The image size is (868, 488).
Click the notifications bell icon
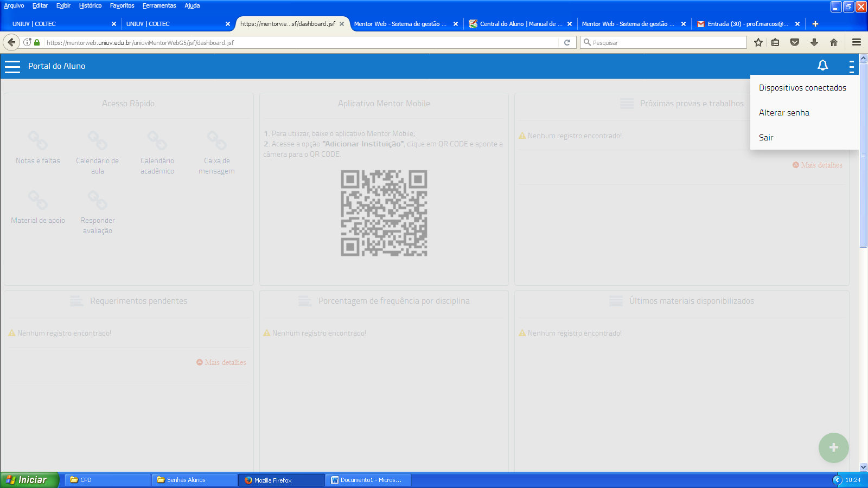pos(822,66)
